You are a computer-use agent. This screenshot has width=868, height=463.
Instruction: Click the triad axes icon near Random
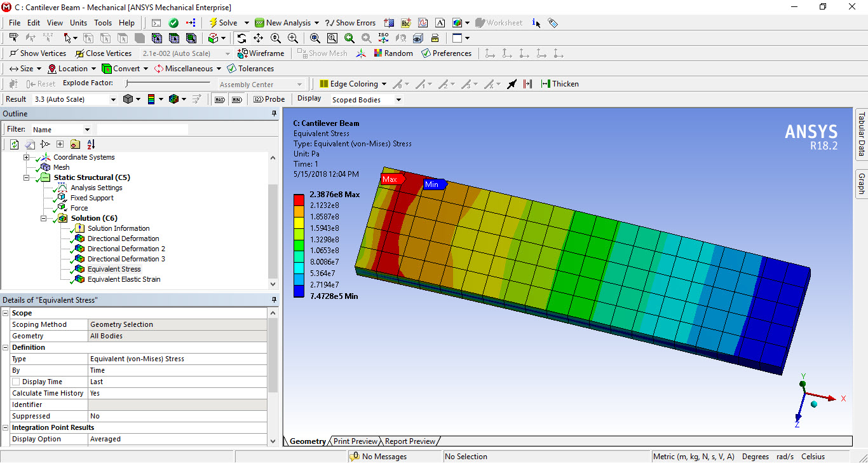coord(361,53)
